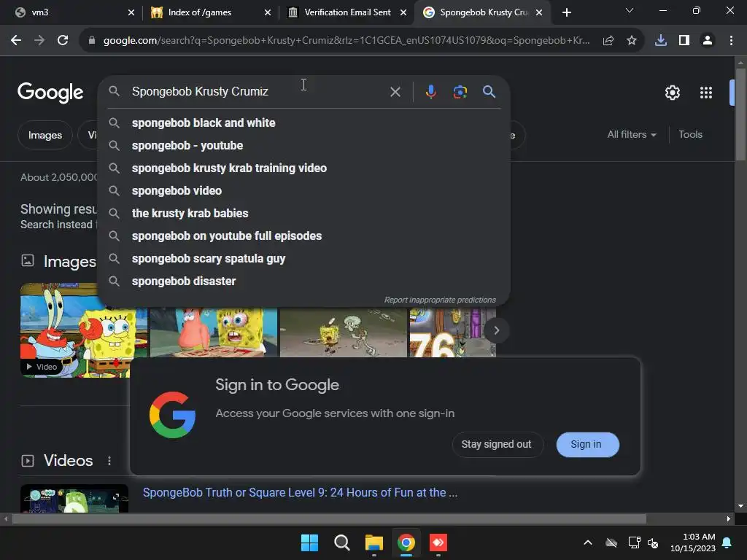The height and width of the screenshot is (560, 747).
Task: Choose suggestion spongebob disaster
Action: point(303,281)
